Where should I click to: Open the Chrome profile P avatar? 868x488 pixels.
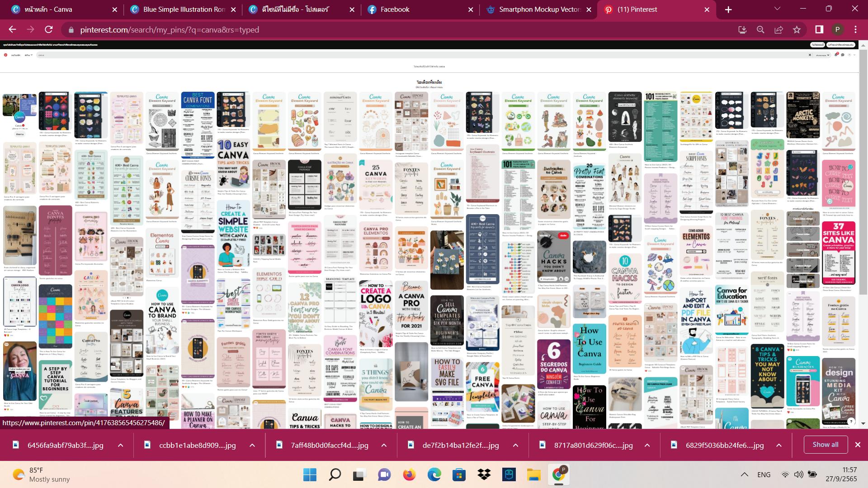tap(837, 29)
